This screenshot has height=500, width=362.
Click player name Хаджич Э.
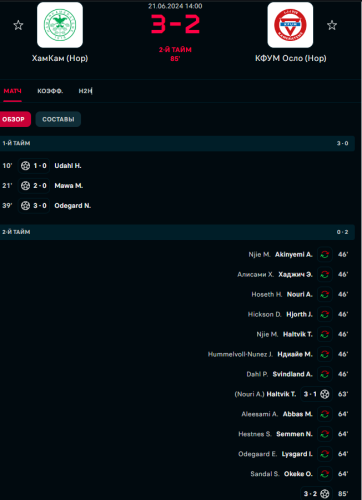[x=296, y=275]
